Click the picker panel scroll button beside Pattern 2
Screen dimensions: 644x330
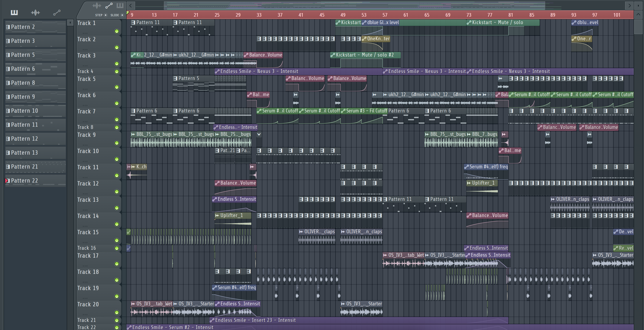coord(70,23)
